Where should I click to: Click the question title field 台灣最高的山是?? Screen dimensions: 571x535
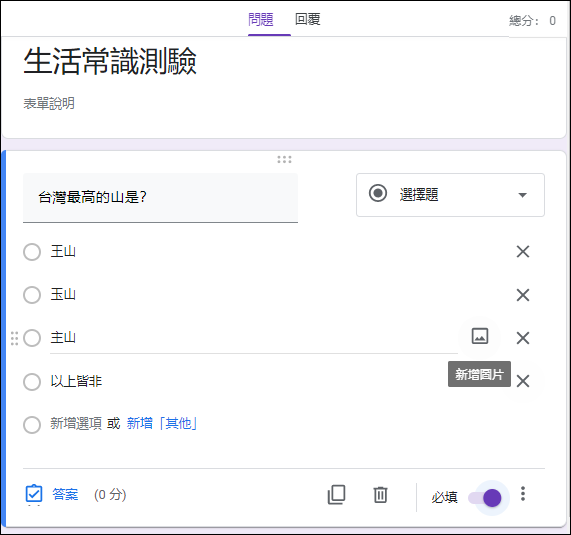coord(160,197)
